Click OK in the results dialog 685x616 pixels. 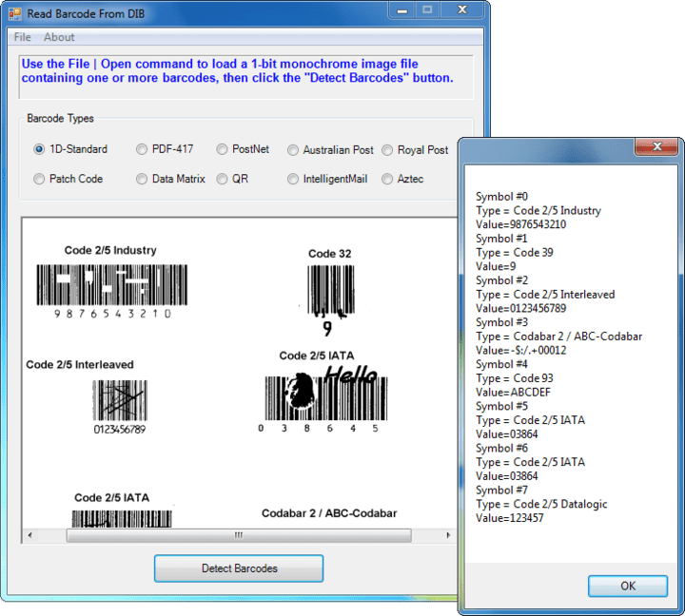tap(627, 586)
